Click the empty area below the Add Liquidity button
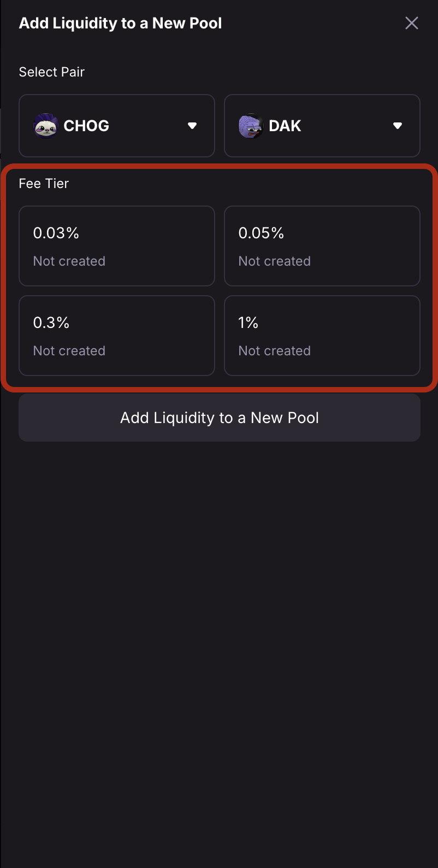This screenshot has width=438, height=868. pyautogui.click(x=218, y=629)
